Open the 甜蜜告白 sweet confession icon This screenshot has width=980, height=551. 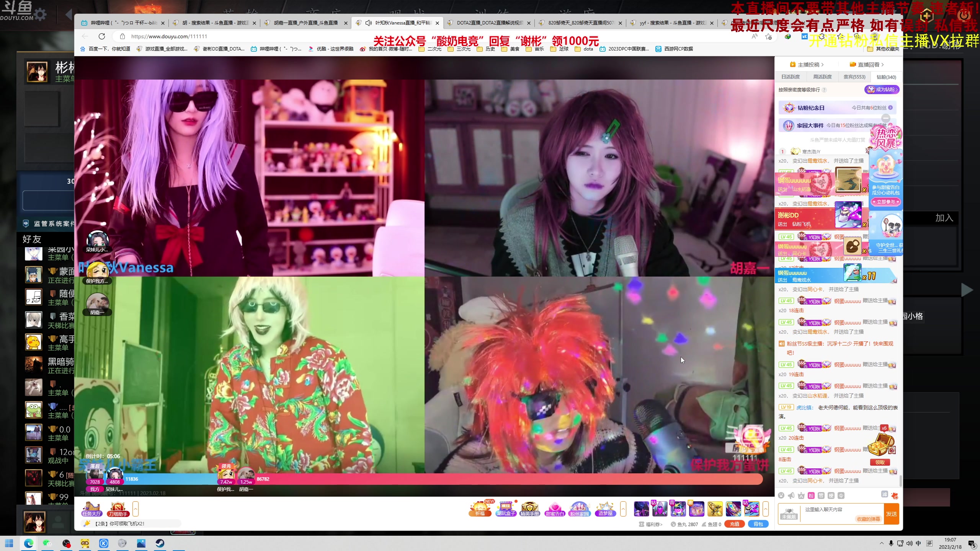[x=555, y=509]
